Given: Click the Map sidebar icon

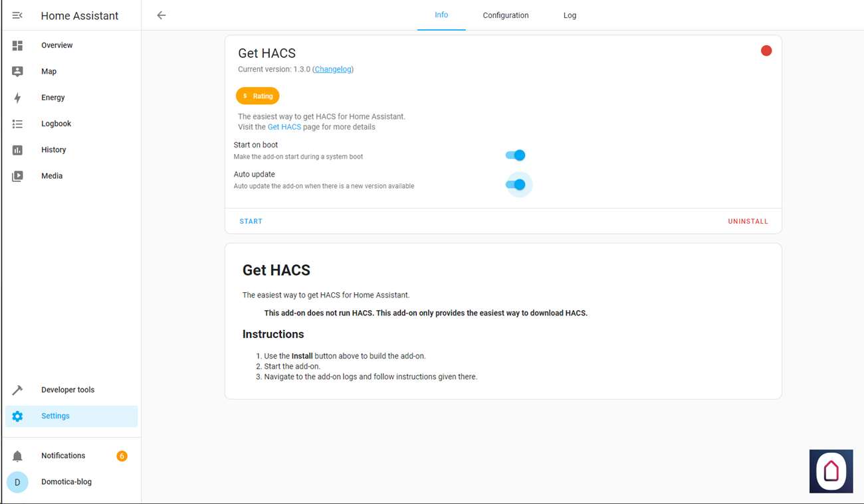Looking at the screenshot, I should click(17, 72).
